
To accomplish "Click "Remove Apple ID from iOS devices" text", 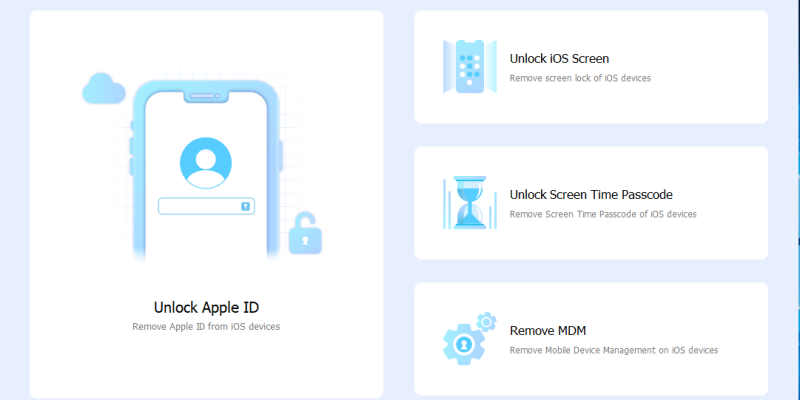I will pos(206,327).
